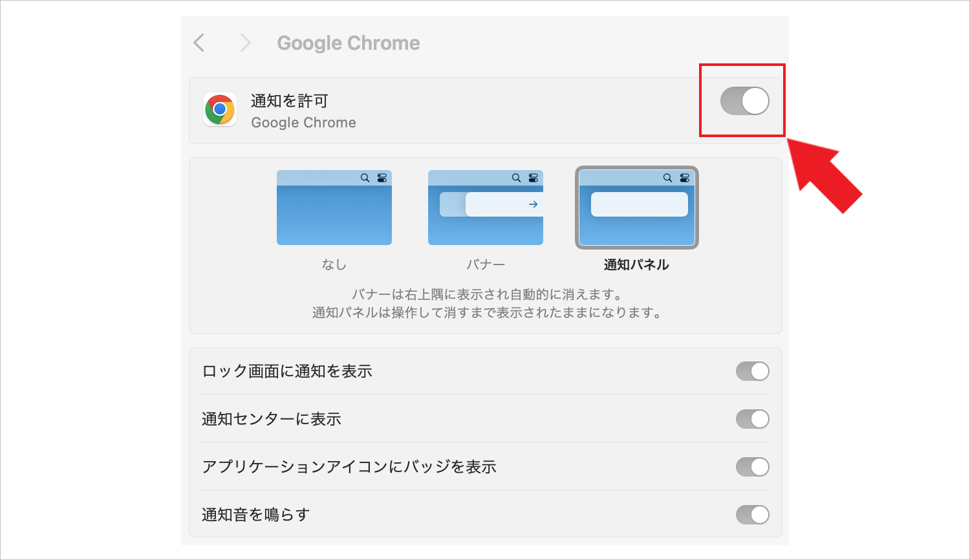Image resolution: width=970 pixels, height=560 pixels.
Task: Toggle ロック画面に通知を表示 switch
Action: [x=752, y=371]
